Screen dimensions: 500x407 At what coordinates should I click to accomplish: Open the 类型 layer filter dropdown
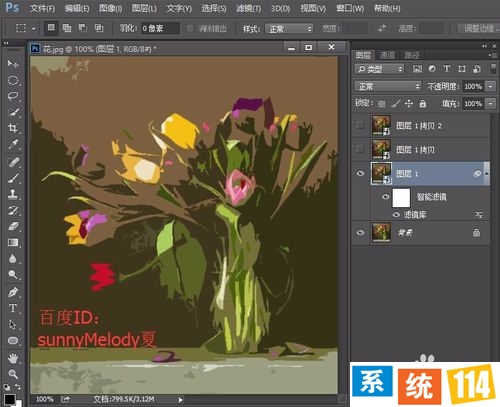[x=379, y=69]
